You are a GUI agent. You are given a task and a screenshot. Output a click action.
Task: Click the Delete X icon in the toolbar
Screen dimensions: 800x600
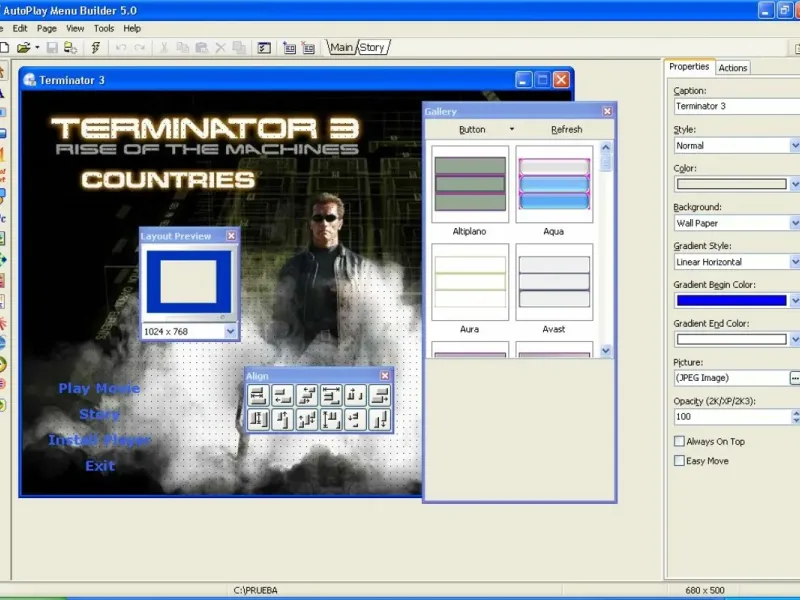pyautogui.click(x=220, y=48)
